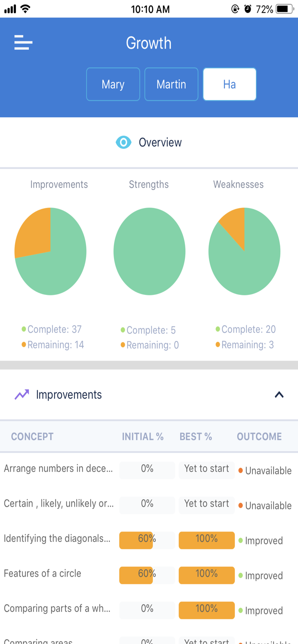The height and width of the screenshot is (644, 298).
Task: Tap the cellular signal bars icon
Action: pos(10,9)
